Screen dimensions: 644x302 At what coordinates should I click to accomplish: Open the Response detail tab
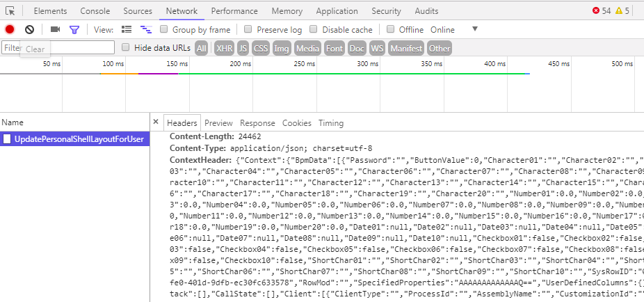257,123
